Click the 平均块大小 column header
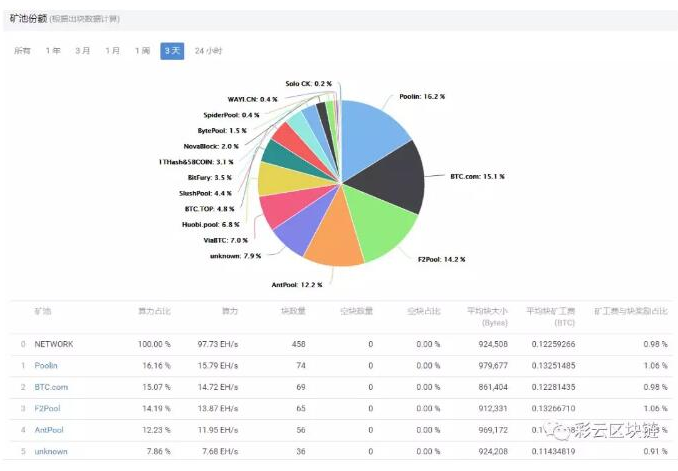This screenshot has height=471, width=678. click(487, 317)
